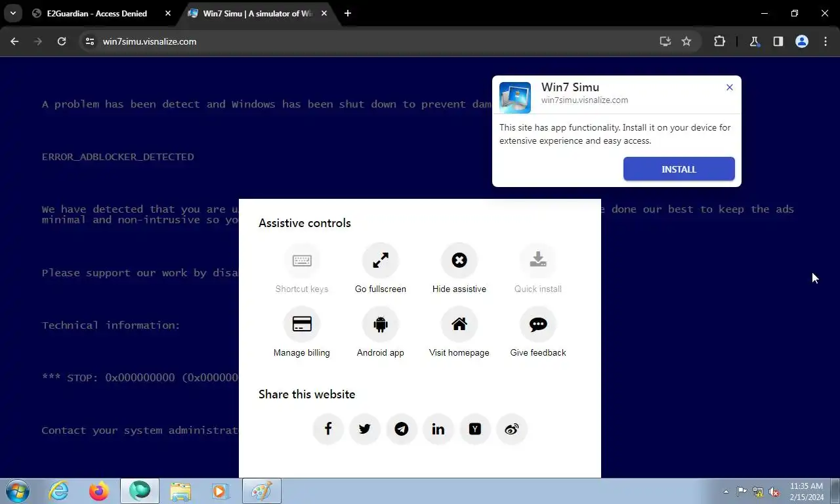View site information icon in address bar
840x504 pixels.
pyautogui.click(x=90, y=41)
